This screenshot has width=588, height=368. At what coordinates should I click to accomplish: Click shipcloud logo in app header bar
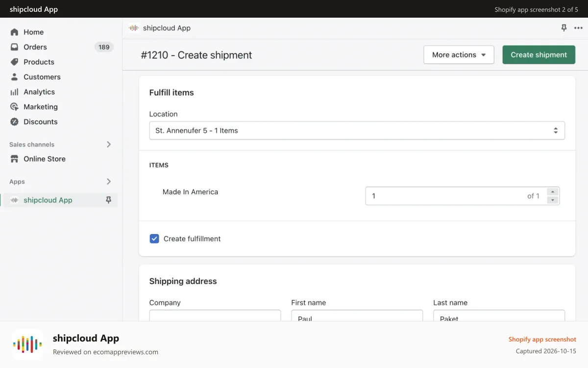(x=133, y=28)
